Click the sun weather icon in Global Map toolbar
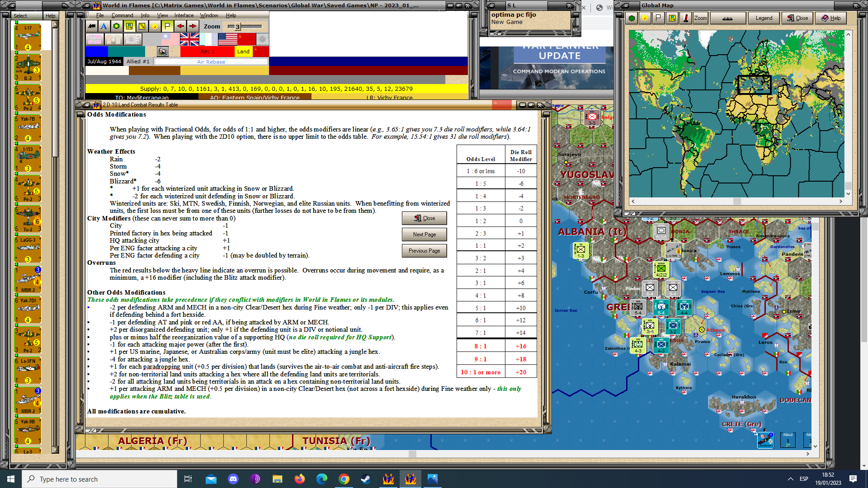The height and width of the screenshot is (488, 868). tap(645, 18)
